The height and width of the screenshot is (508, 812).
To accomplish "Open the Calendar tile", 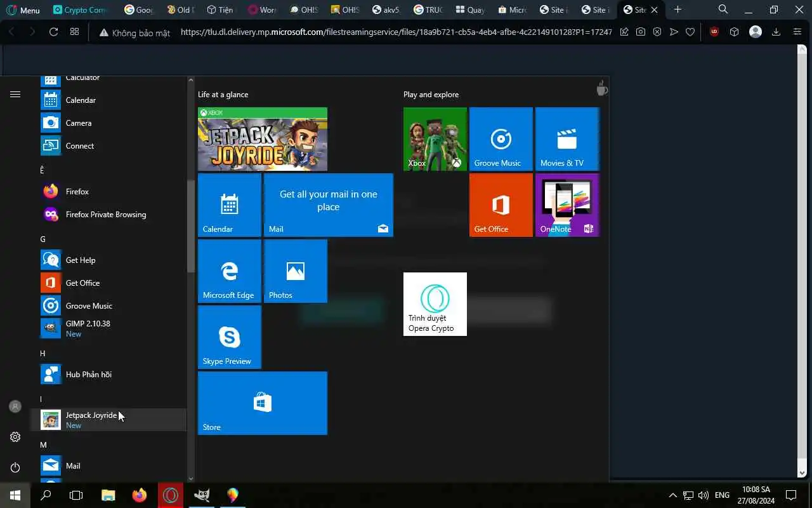I will (x=230, y=205).
